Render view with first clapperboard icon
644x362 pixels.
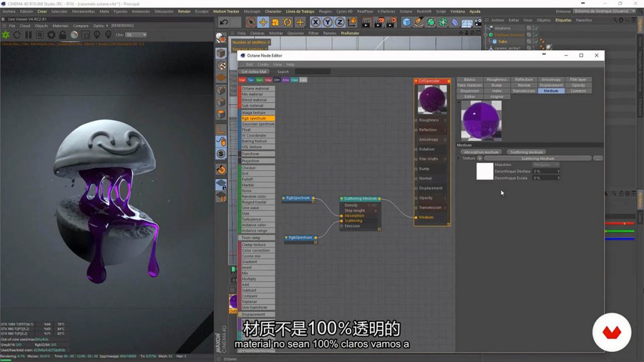click(366, 22)
